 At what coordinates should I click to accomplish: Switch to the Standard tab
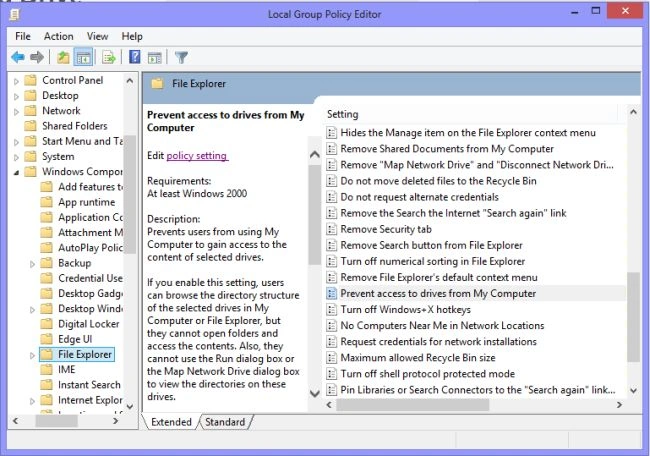pyautogui.click(x=225, y=422)
